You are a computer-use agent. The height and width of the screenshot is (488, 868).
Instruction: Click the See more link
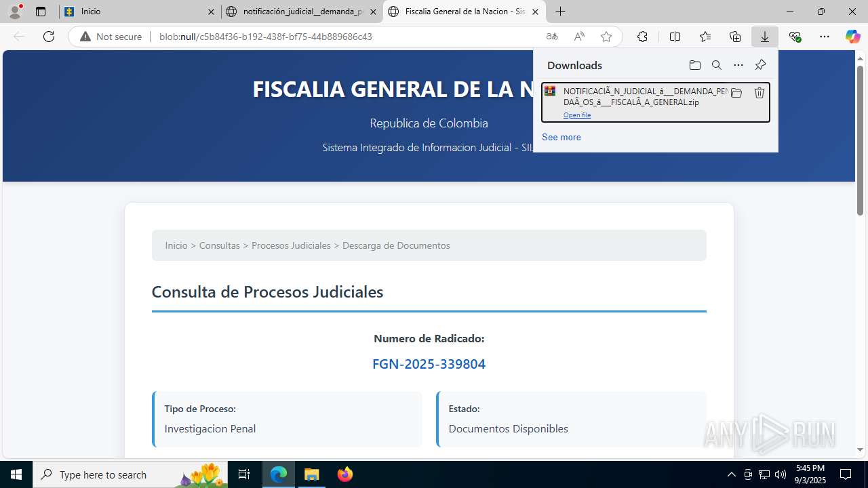tap(561, 137)
